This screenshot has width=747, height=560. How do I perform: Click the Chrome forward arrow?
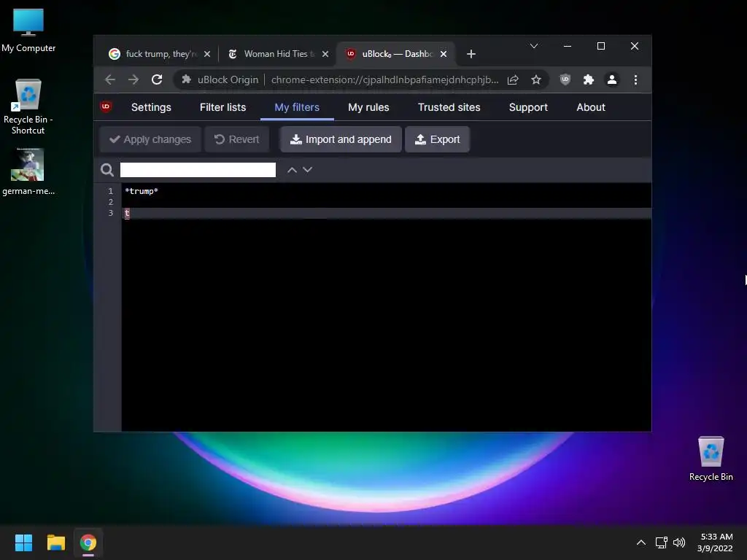coord(133,79)
